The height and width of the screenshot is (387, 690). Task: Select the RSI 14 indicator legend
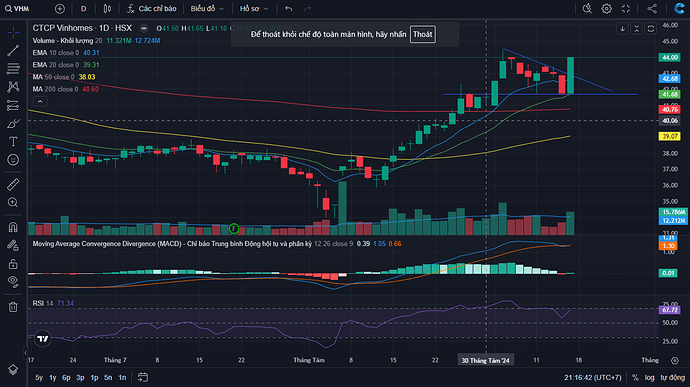(53, 303)
